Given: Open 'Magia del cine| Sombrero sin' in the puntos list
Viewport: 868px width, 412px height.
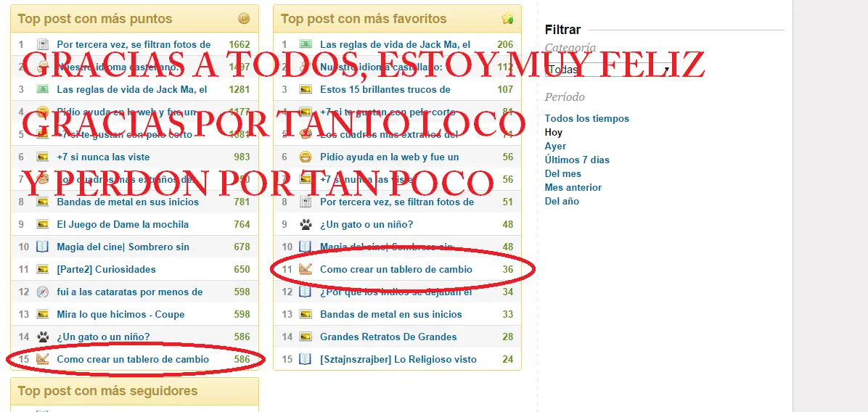Looking at the screenshot, I should point(123,247).
